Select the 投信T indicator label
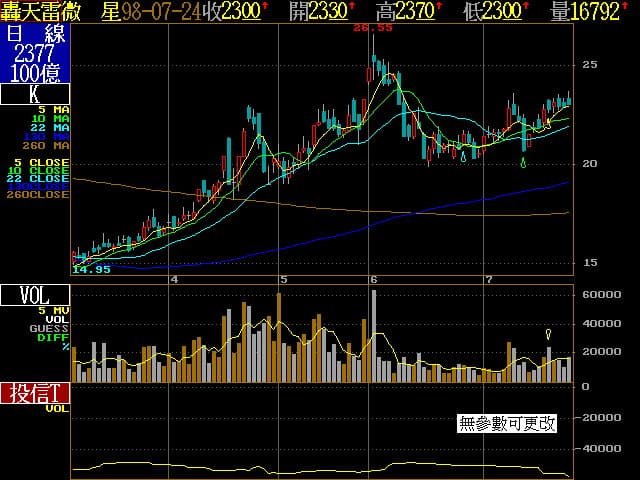The width and height of the screenshot is (640, 480). pyautogui.click(x=35, y=393)
